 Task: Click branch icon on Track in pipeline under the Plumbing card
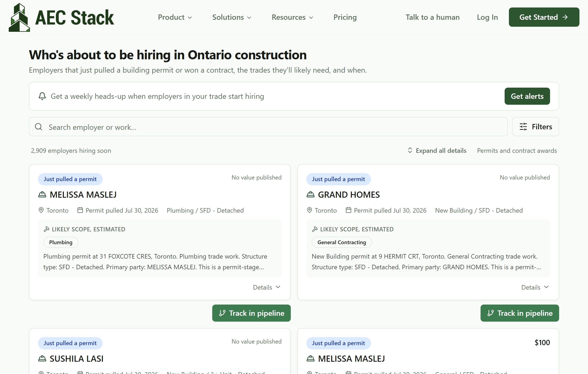(222, 313)
